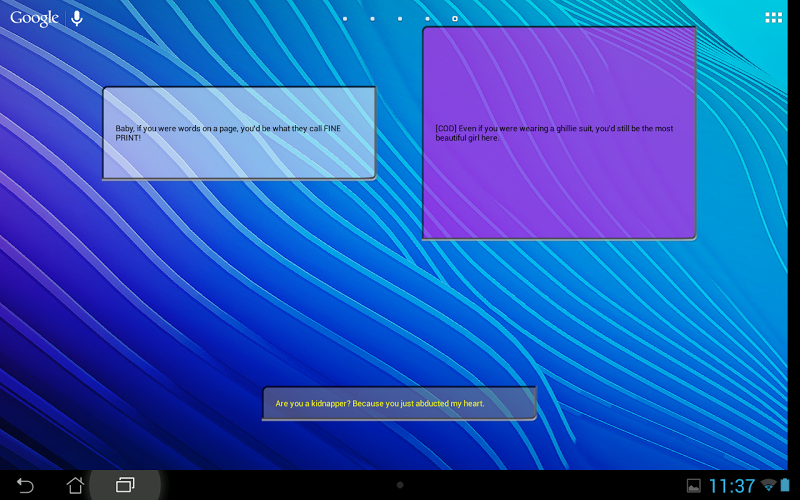Jump to the second home screen page dot
This screenshot has height=500, width=800.
(372, 19)
